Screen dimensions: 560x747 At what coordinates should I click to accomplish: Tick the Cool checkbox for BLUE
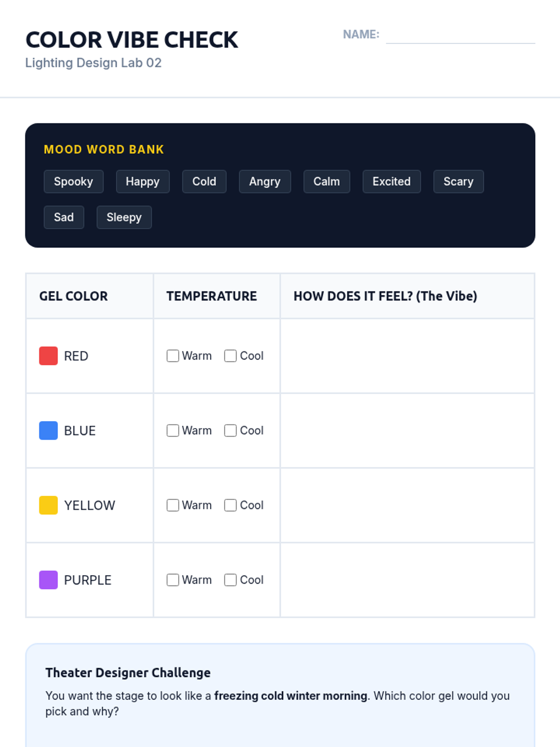coord(230,430)
